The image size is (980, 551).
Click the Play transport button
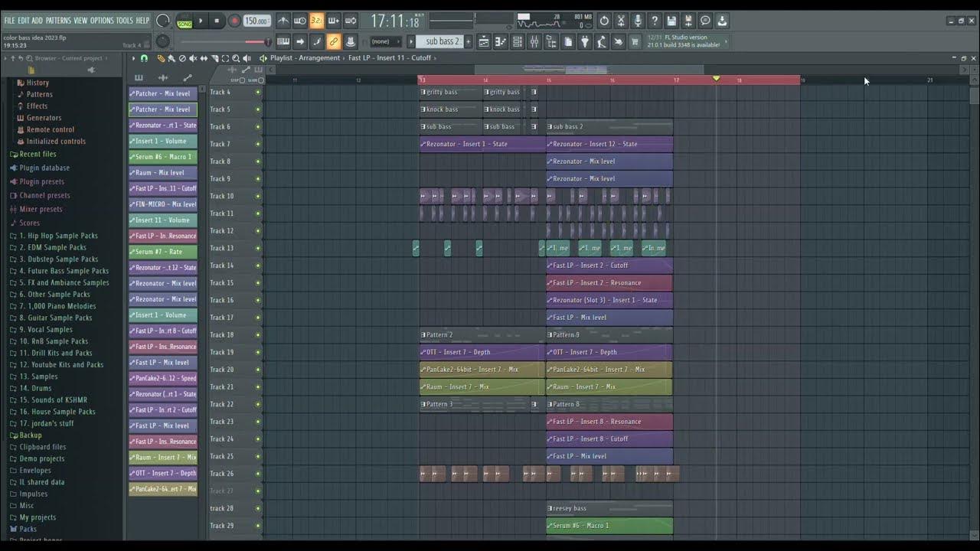[x=201, y=21]
